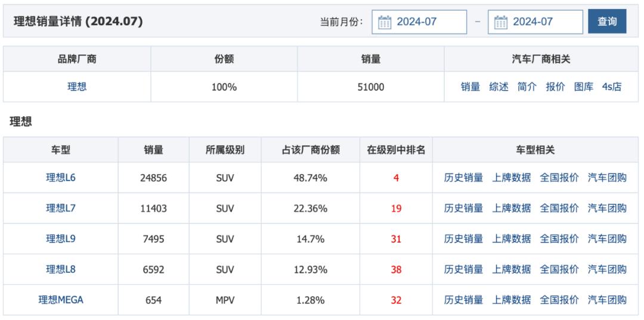The height and width of the screenshot is (320, 644).
Task: Open the 理想MEGA model link
Action: [61, 300]
